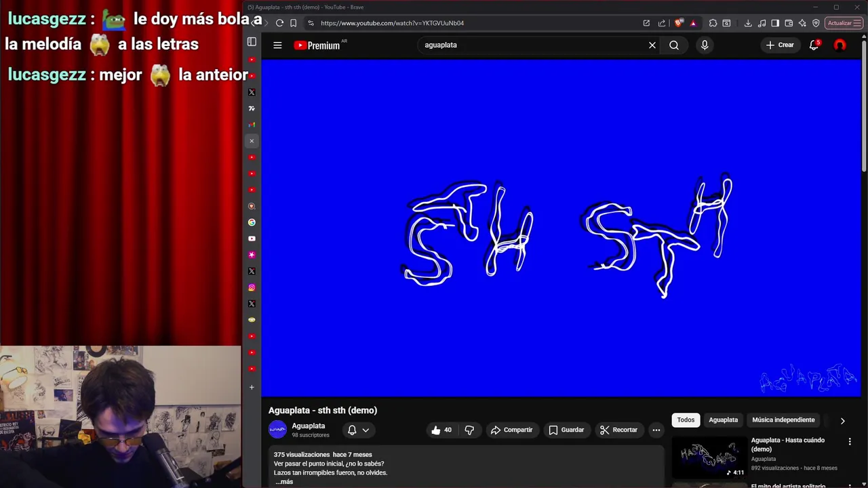The height and width of the screenshot is (488, 868).
Task: Open the toolbar screenshot tool icon
Action: [x=726, y=23]
